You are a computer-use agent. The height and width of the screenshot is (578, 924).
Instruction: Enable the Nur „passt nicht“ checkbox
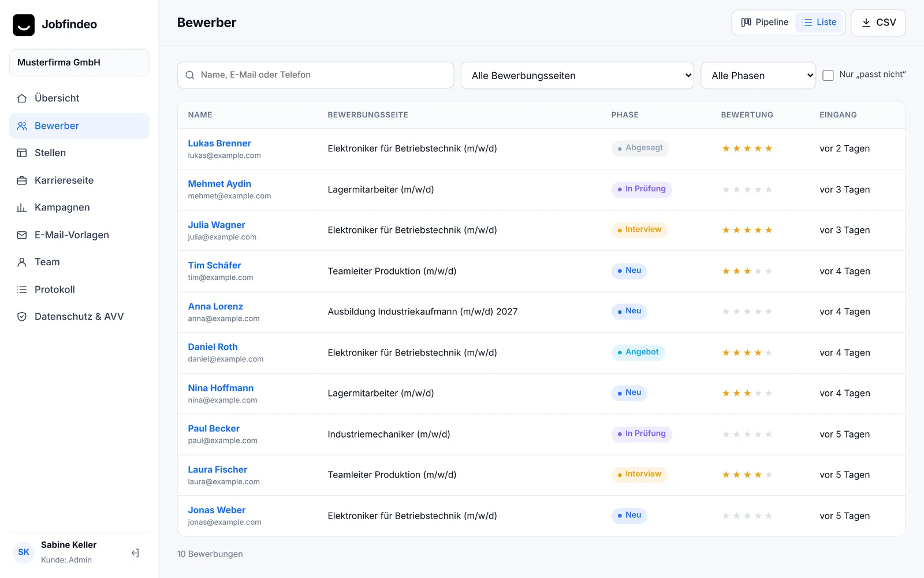(x=828, y=75)
